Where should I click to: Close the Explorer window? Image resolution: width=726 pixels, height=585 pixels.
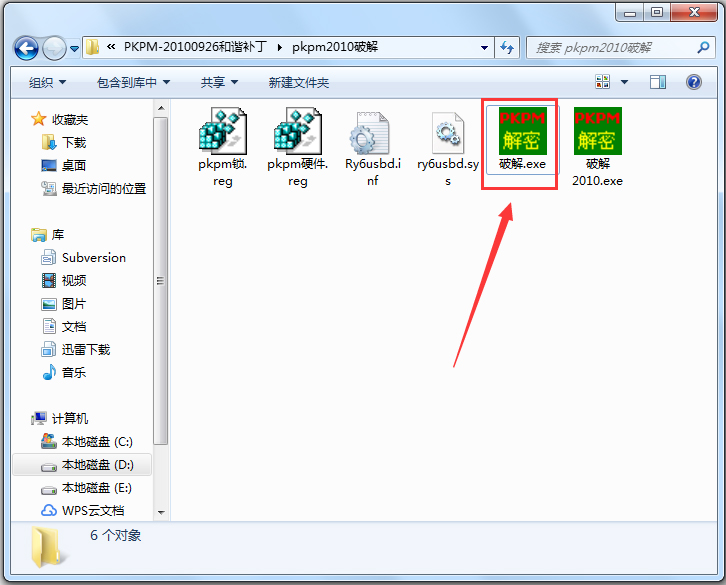(x=694, y=13)
